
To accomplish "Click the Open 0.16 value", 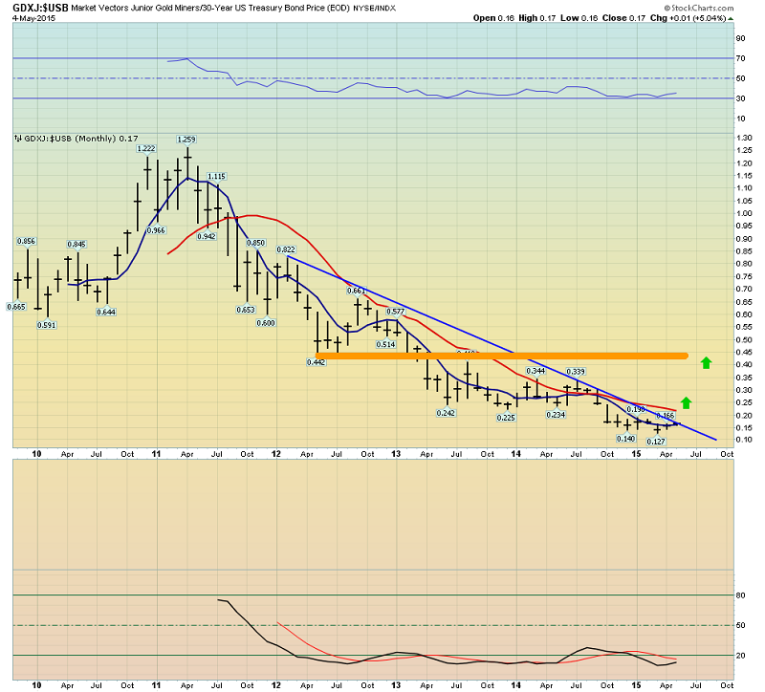I will click(x=494, y=18).
